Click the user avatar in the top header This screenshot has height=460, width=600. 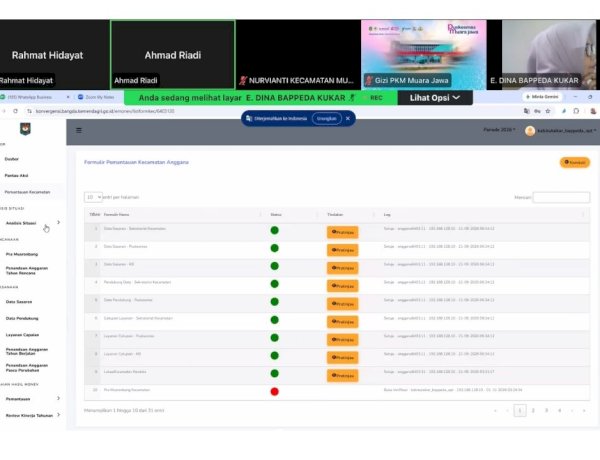click(530, 131)
